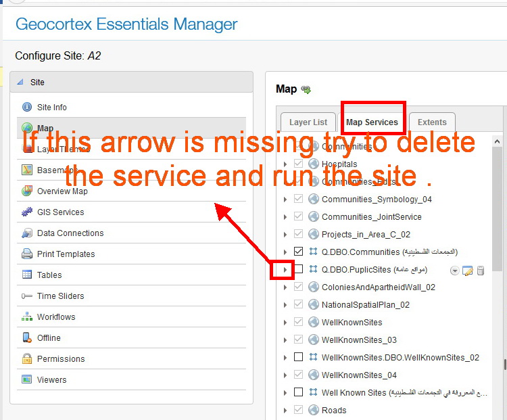The image size is (507, 420).
Task: Go to the Time Sliders page
Action: coord(131,296)
